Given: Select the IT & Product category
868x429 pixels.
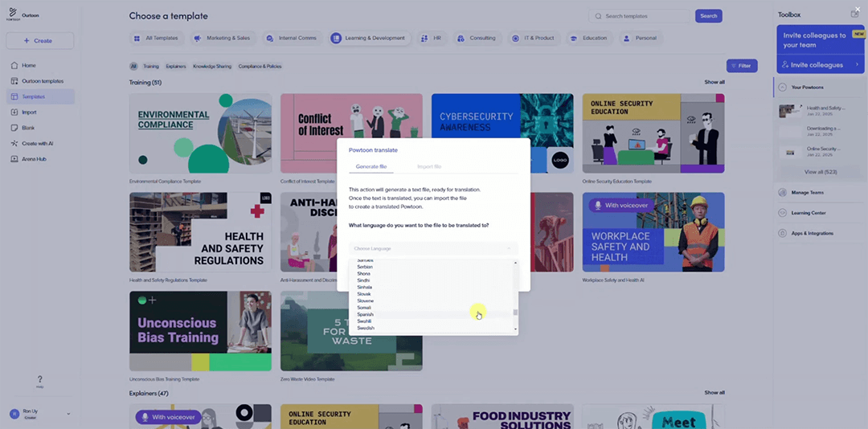Looking at the screenshot, I should (x=533, y=39).
